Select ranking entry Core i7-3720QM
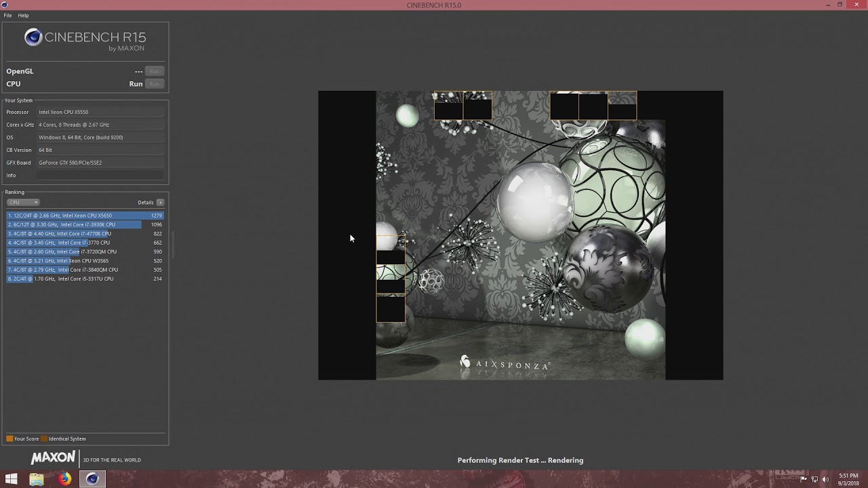868x488 pixels. pyautogui.click(x=85, y=251)
